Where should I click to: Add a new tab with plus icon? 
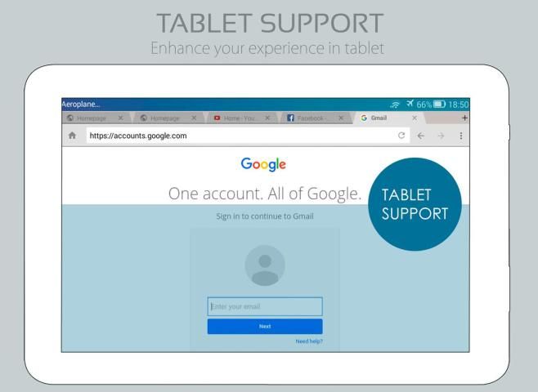pos(464,118)
